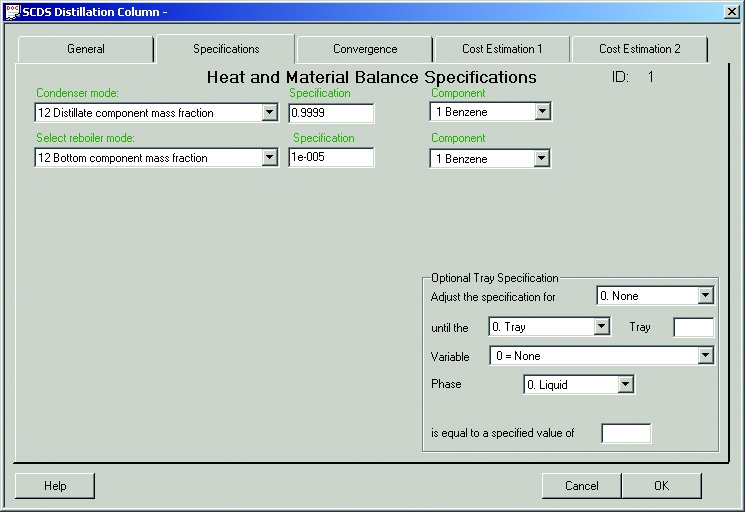
Task: Confirm with the OK button
Action: (x=661, y=485)
